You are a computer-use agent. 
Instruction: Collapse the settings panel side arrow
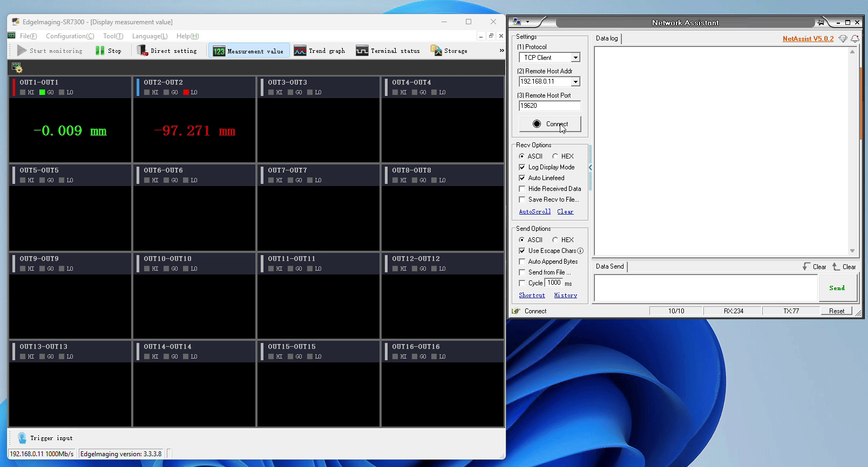590,168
